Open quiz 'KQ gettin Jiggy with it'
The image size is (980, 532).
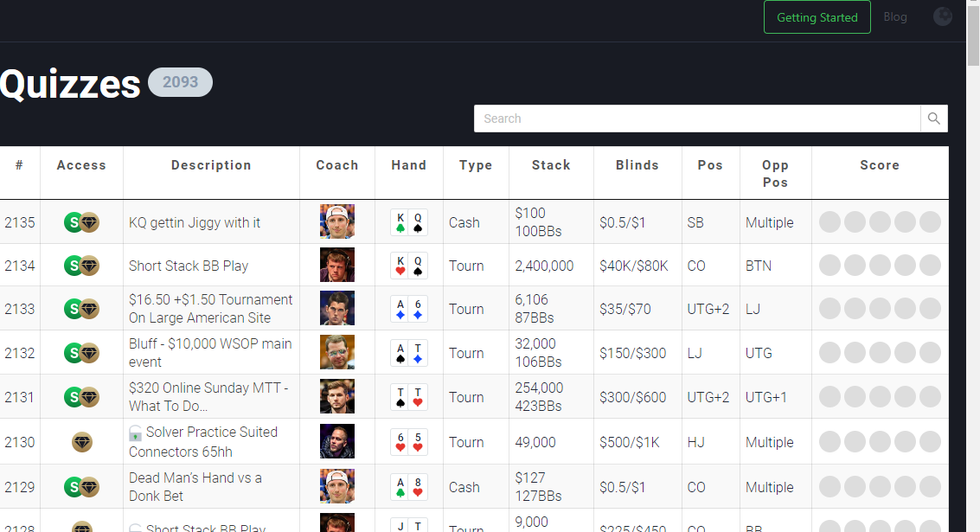195,222
